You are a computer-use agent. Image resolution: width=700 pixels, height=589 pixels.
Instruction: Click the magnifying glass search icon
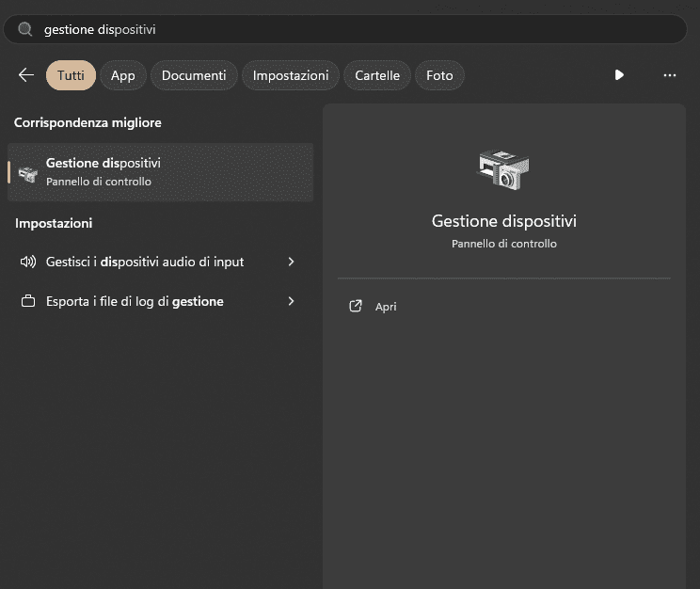tap(25, 29)
